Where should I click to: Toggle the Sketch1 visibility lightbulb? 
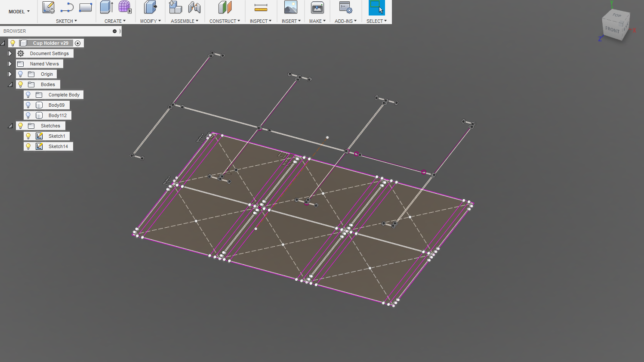point(28,136)
